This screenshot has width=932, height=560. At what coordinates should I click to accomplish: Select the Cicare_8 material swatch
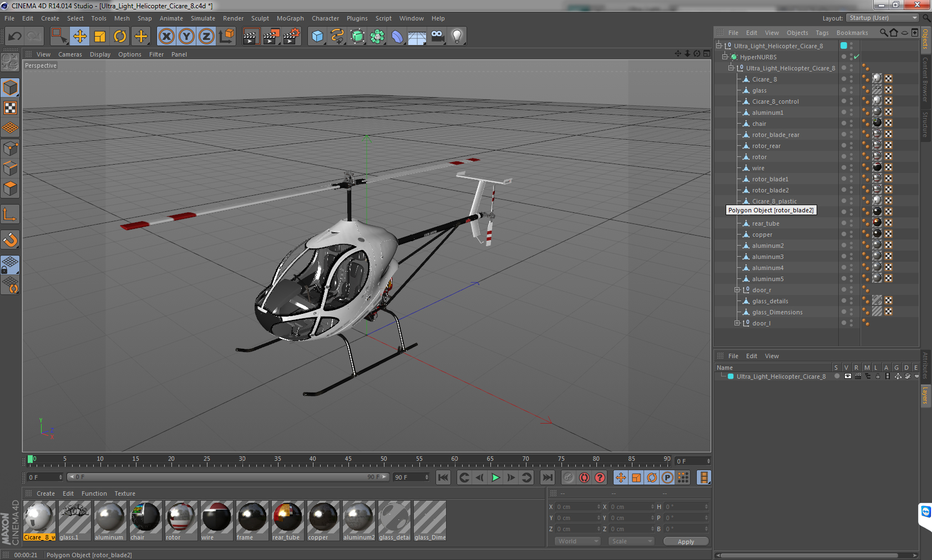39,521
